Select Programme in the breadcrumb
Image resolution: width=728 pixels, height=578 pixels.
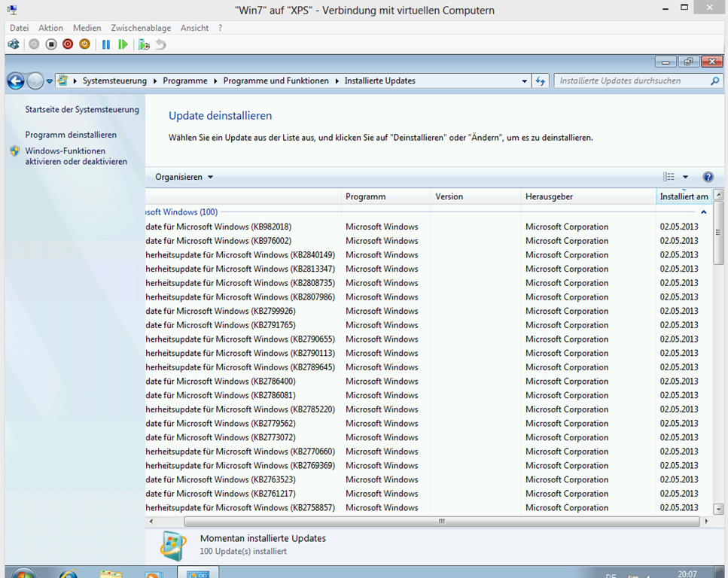point(185,81)
